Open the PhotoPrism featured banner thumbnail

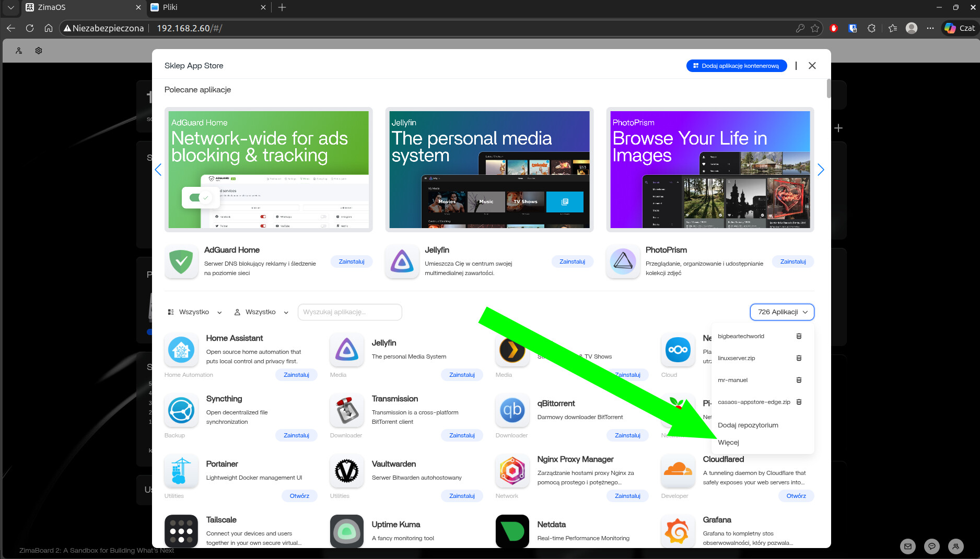710,170
